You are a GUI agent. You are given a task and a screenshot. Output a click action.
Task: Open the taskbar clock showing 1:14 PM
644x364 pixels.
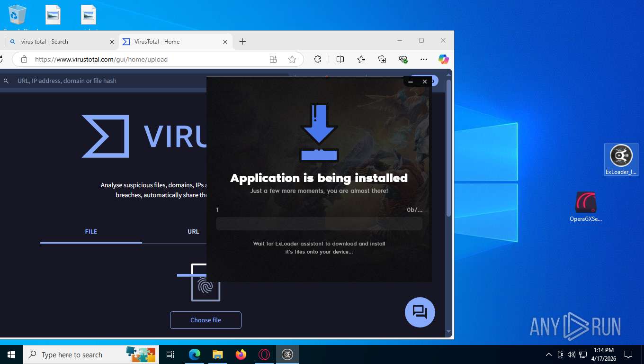click(603, 355)
